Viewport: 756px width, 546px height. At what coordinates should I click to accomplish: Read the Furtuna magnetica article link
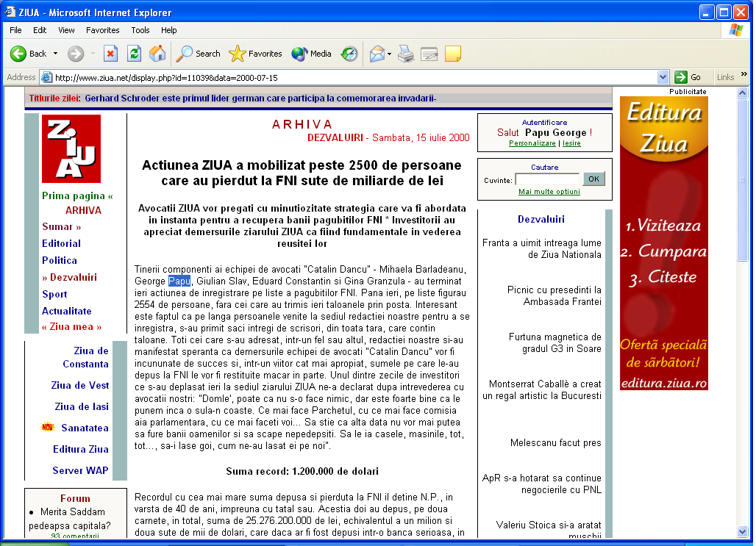pyautogui.click(x=555, y=342)
